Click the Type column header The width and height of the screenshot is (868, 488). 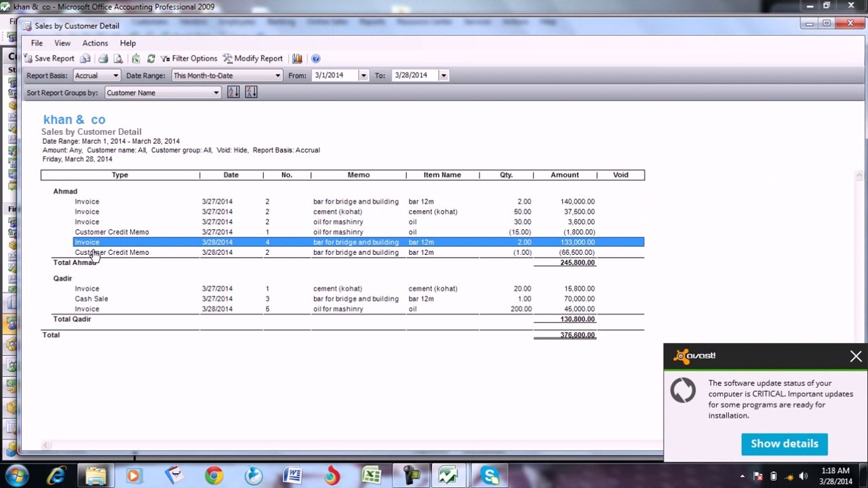[x=120, y=175]
